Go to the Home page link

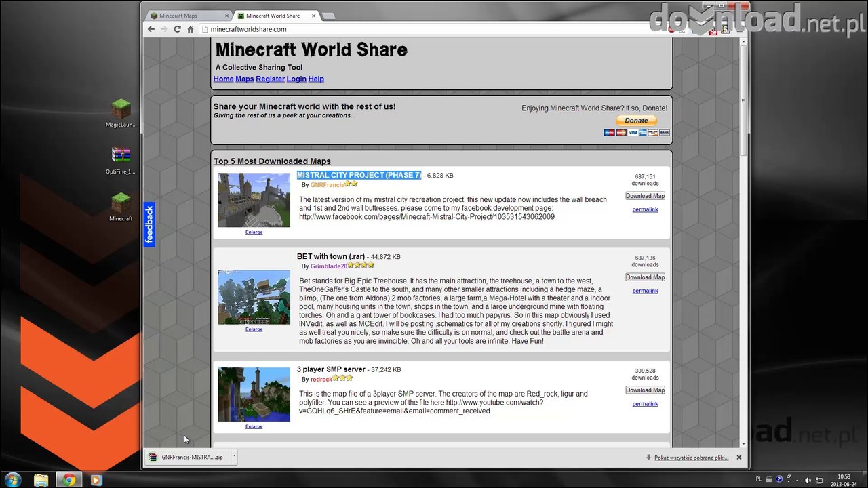coord(223,79)
